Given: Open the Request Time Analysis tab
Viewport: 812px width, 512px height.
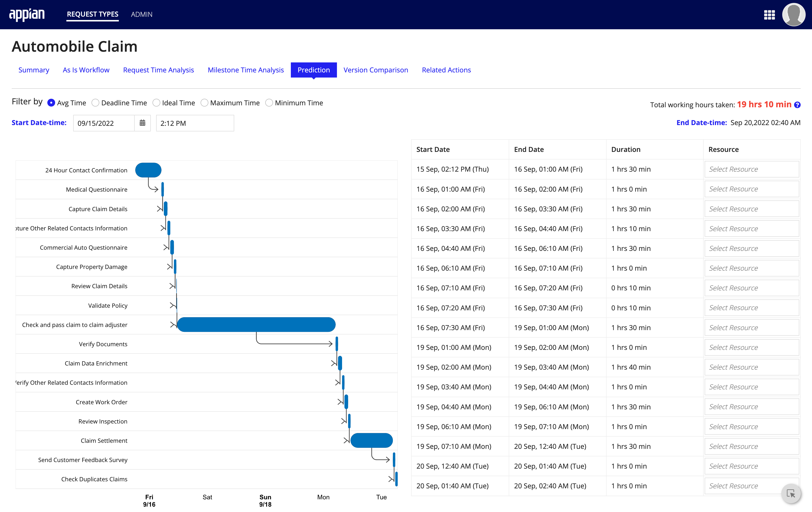Looking at the screenshot, I should [x=159, y=70].
